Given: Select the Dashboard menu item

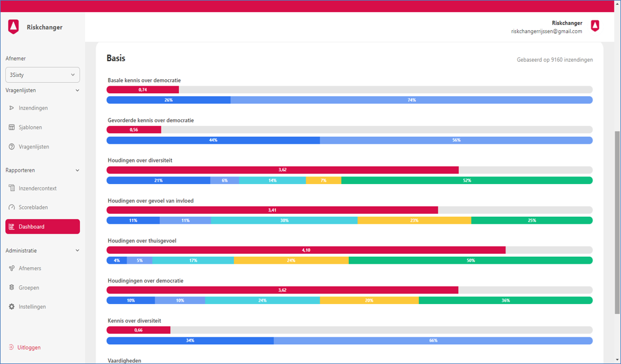Looking at the screenshot, I should 43,227.
